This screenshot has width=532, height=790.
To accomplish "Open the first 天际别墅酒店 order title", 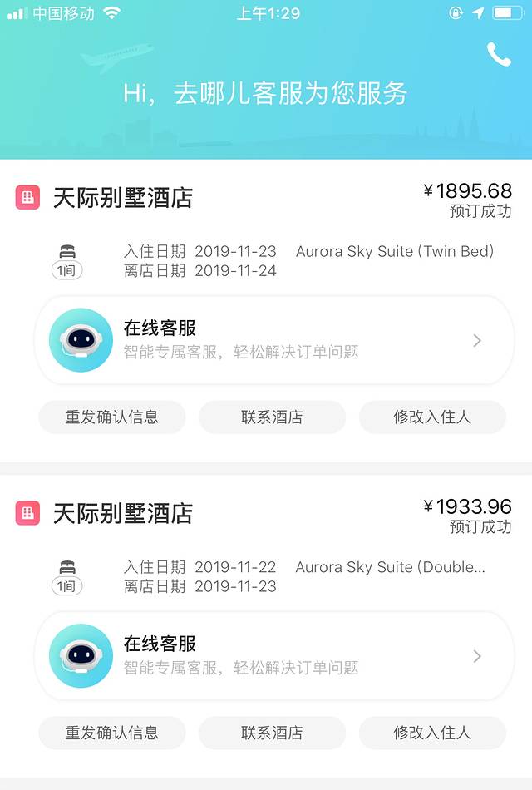I will click(123, 198).
